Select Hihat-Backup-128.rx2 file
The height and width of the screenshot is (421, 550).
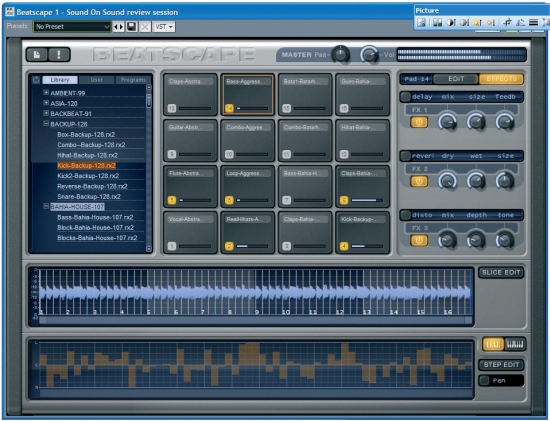[x=88, y=155]
